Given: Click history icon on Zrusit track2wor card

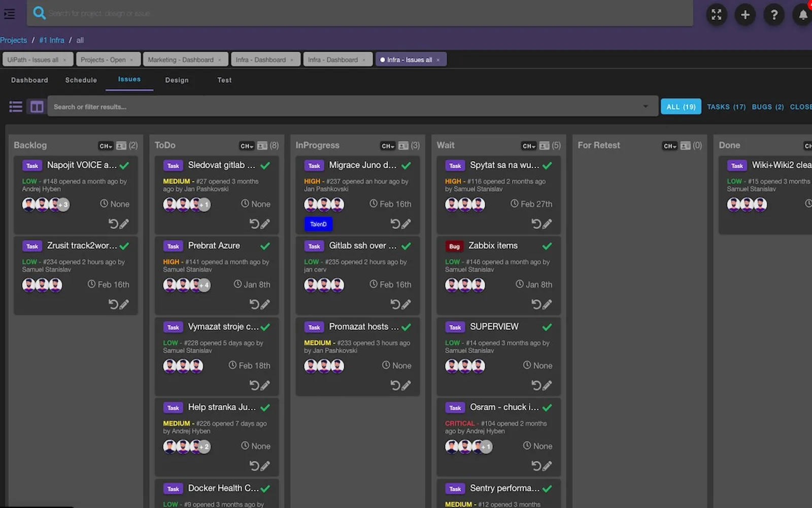Looking at the screenshot, I should pyautogui.click(x=113, y=304).
